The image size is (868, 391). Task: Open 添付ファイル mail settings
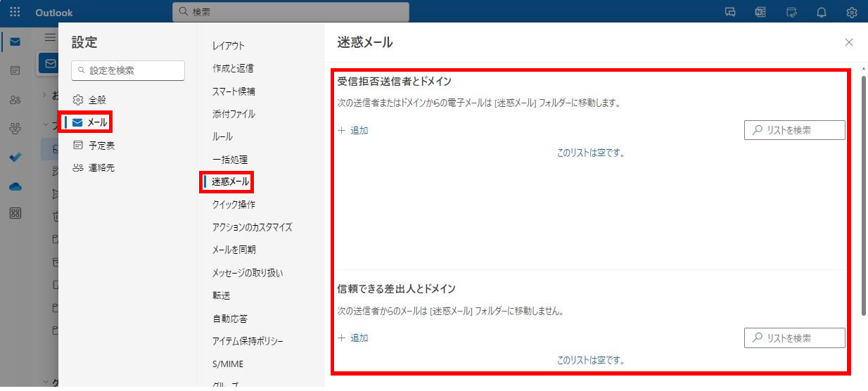point(234,114)
